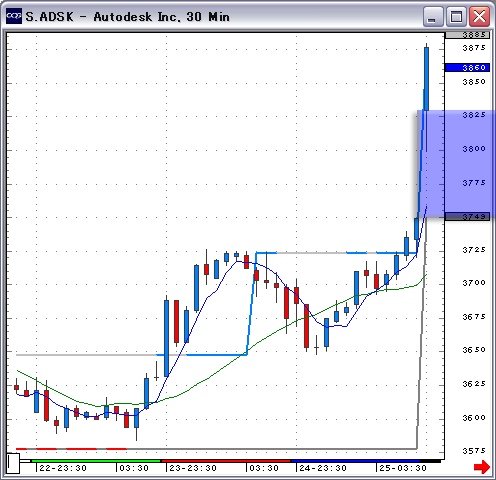Click the translucent blue price range box
Image resolution: width=496 pixels, height=480 pixels.
click(456, 164)
